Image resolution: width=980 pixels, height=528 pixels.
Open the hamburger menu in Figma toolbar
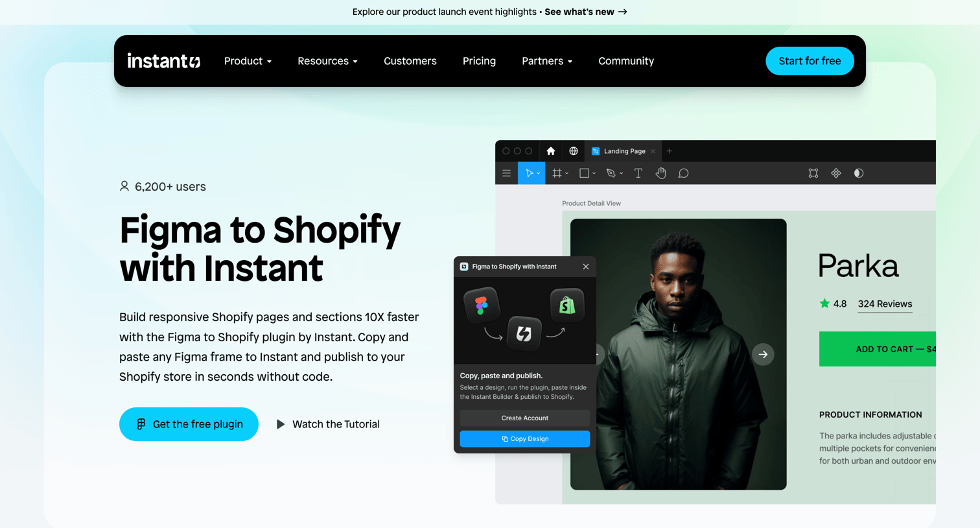[x=507, y=173]
